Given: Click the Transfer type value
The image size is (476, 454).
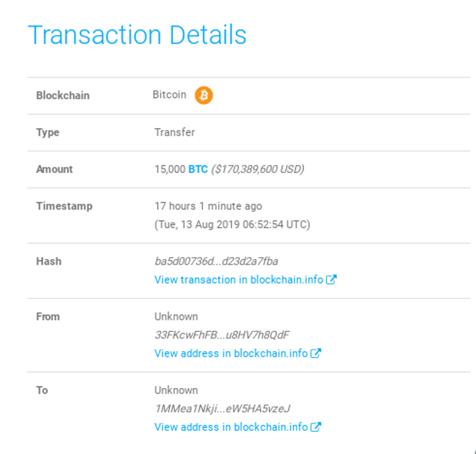Looking at the screenshot, I should click(x=174, y=133).
